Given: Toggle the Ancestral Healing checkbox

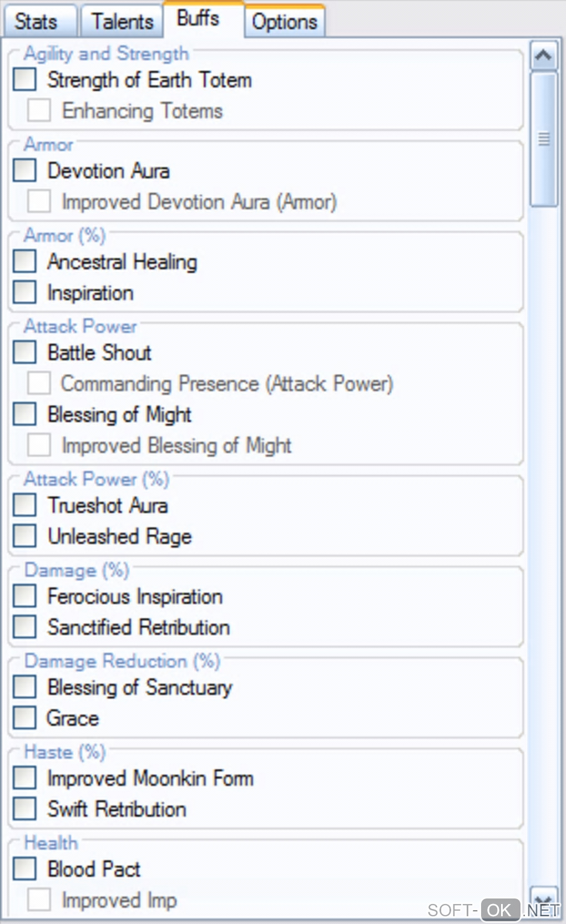Looking at the screenshot, I should (x=25, y=261).
